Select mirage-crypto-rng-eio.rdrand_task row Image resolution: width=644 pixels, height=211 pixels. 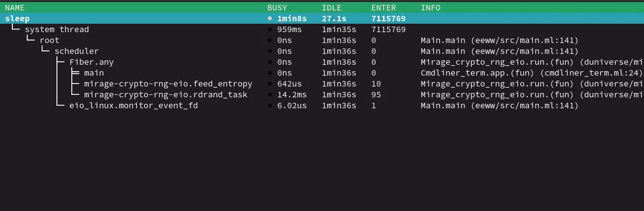coord(322,95)
